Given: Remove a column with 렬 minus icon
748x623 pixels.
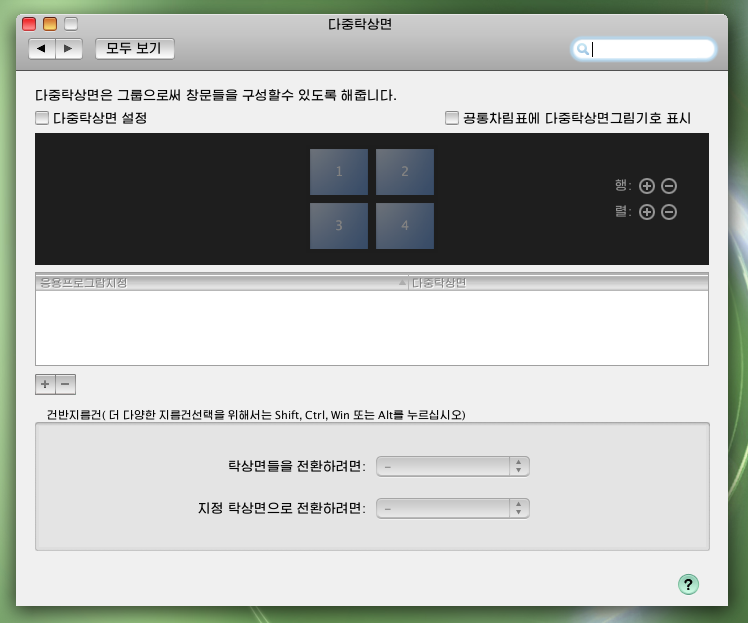Looking at the screenshot, I should [669, 212].
